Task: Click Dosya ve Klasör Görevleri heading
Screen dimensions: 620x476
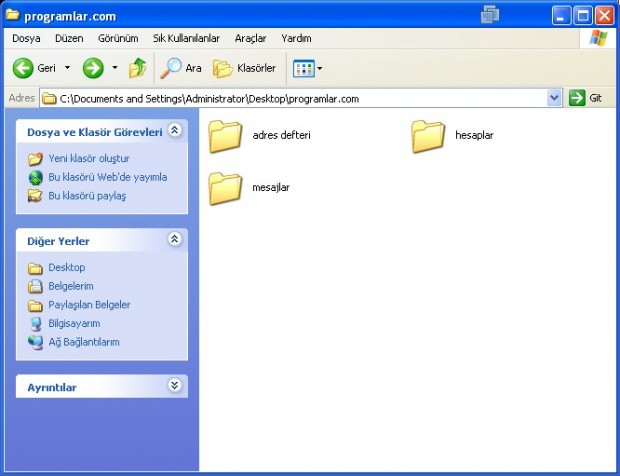Action: click(95, 132)
